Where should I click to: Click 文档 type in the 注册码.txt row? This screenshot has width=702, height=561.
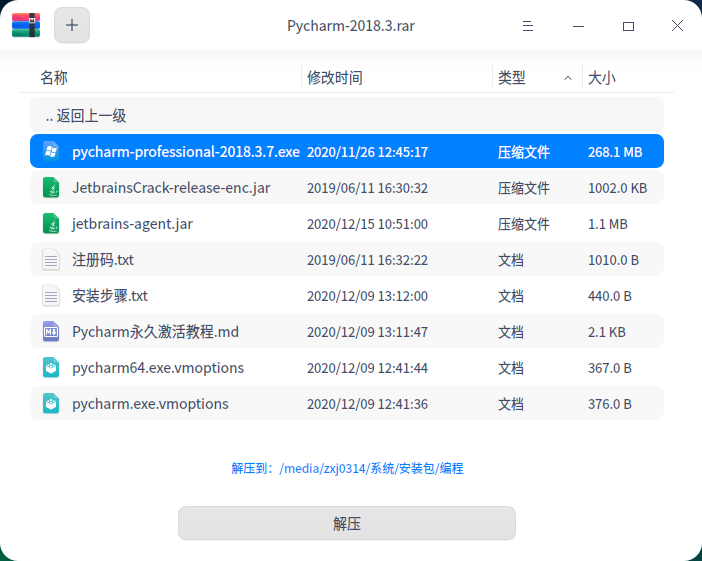[x=511, y=260]
